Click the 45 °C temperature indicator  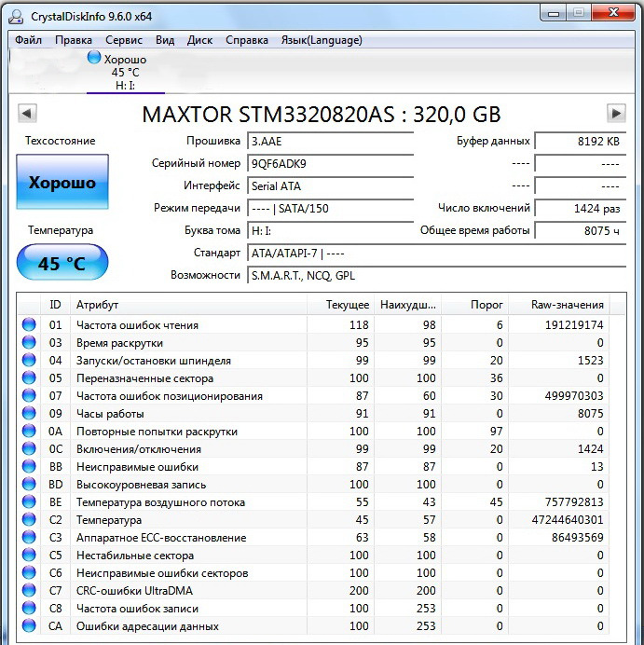62,264
